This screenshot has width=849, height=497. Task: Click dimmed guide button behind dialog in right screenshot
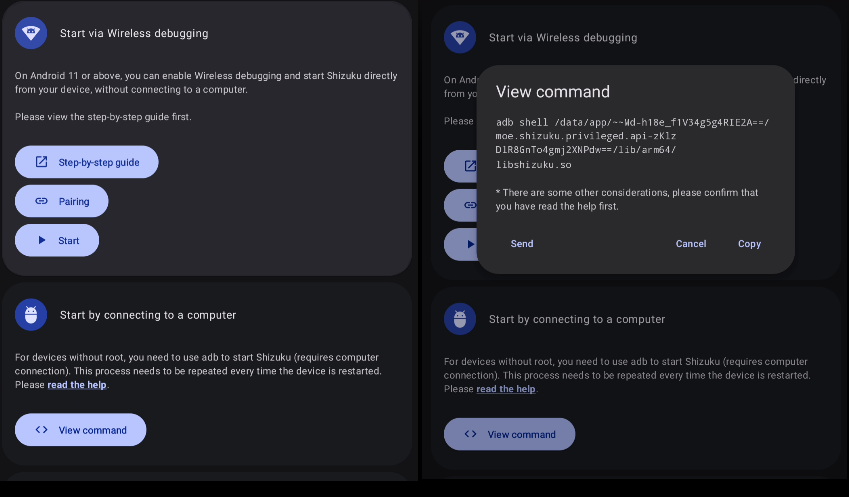coord(461,166)
